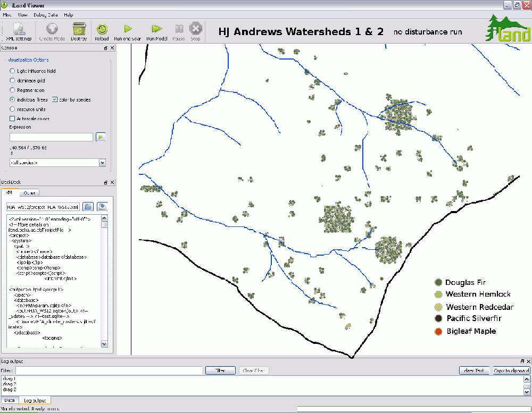Click the Filter button
The image size is (532, 413).
point(221,370)
